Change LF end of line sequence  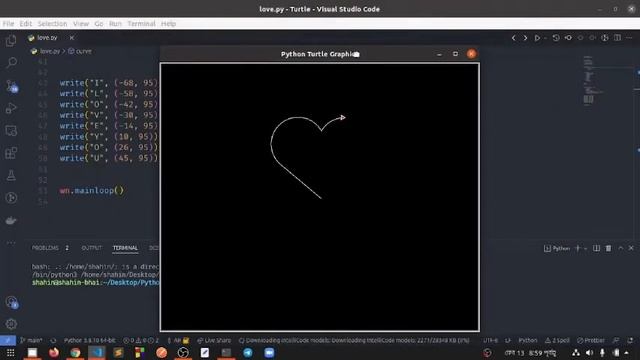(x=508, y=340)
